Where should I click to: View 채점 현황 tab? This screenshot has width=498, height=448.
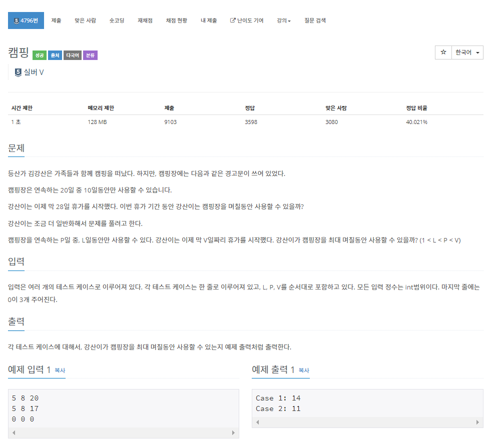click(x=177, y=20)
